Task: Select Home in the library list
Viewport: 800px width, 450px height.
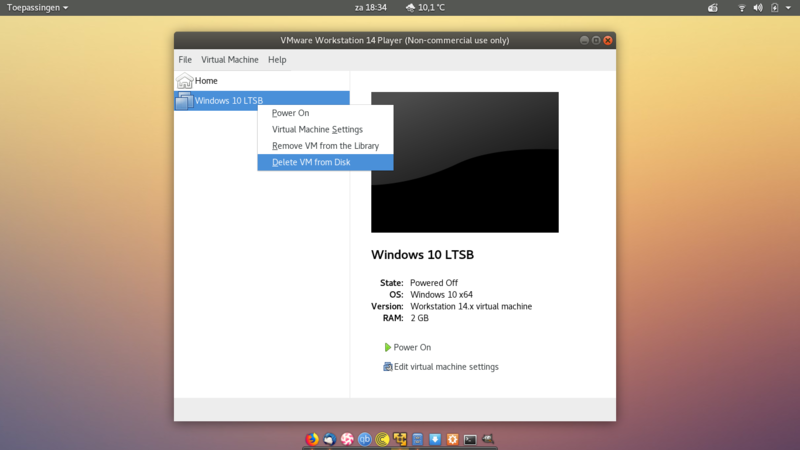Action: pos(262,81)
